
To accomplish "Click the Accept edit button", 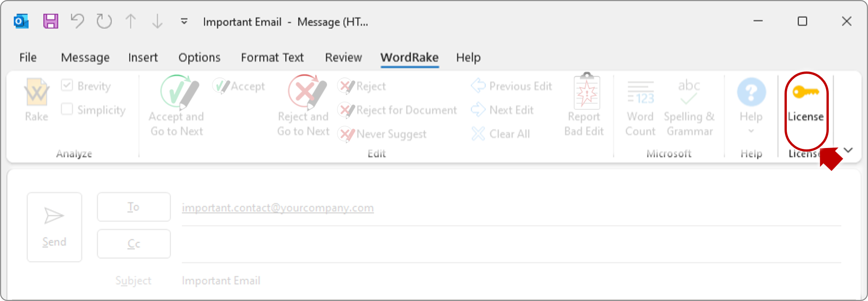I will tap(239, 86).
